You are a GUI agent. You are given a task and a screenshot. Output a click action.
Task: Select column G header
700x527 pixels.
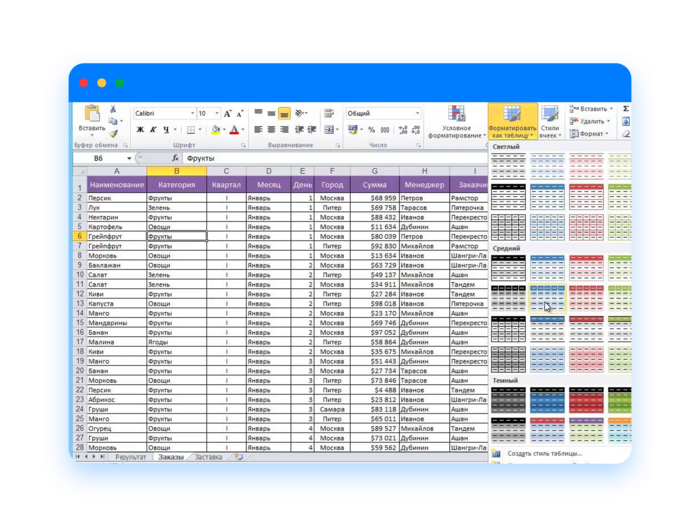(375, 171)
